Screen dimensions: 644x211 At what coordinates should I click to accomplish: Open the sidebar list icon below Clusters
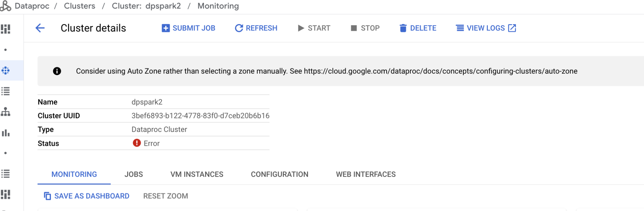[x=5, y=91]
